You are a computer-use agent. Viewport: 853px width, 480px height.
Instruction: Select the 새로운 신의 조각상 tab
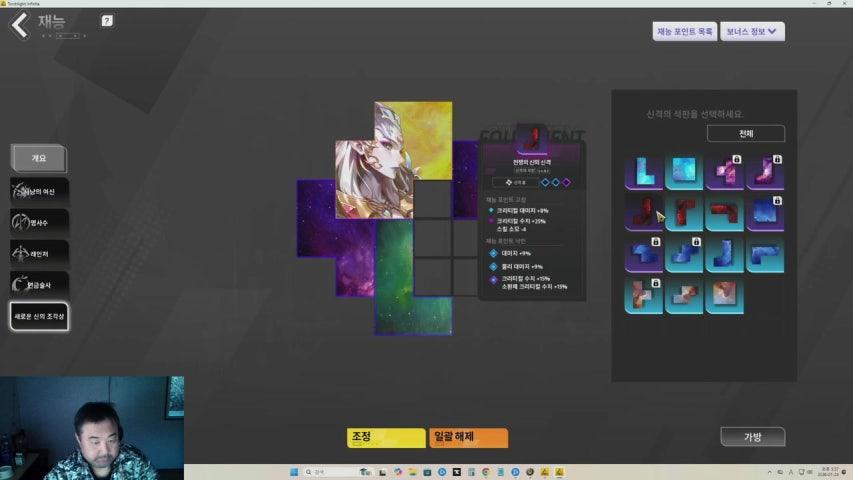point(39,316)
